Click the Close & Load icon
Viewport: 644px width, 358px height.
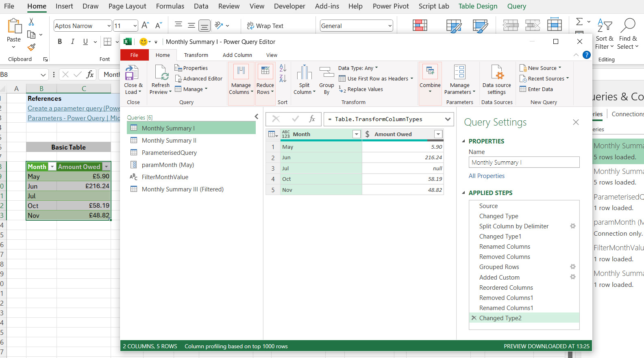click(132, 73)
